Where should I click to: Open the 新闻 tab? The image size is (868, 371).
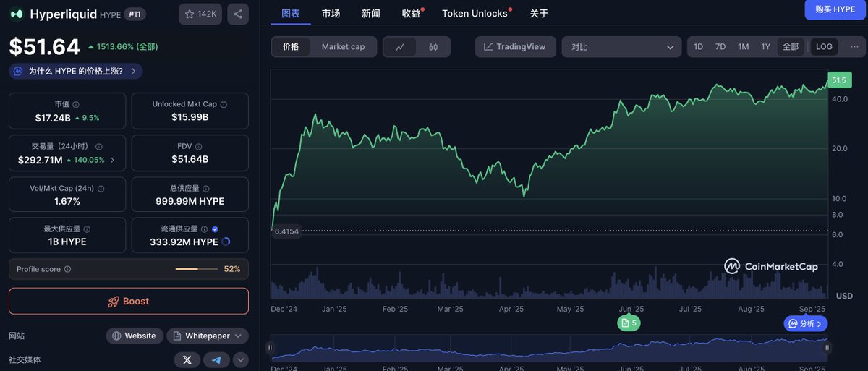click(x=371, y=13)
